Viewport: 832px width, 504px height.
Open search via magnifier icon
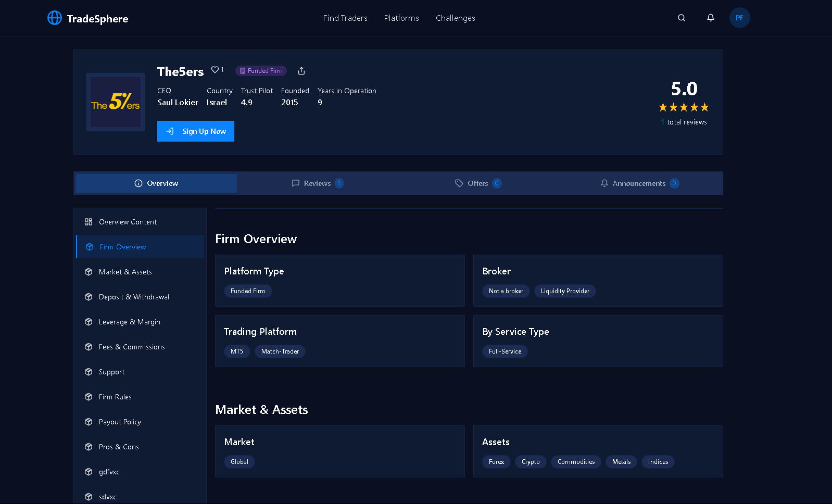click(x=682, y=18)
